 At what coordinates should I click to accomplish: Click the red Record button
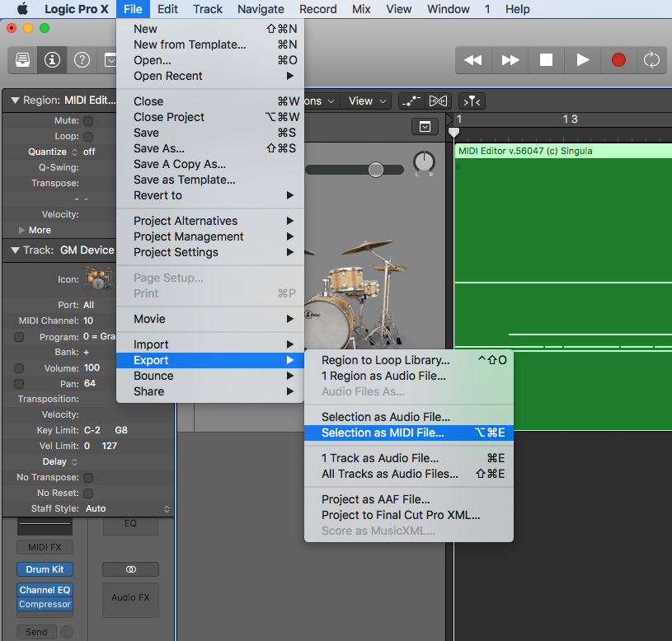tap(618, 60)
